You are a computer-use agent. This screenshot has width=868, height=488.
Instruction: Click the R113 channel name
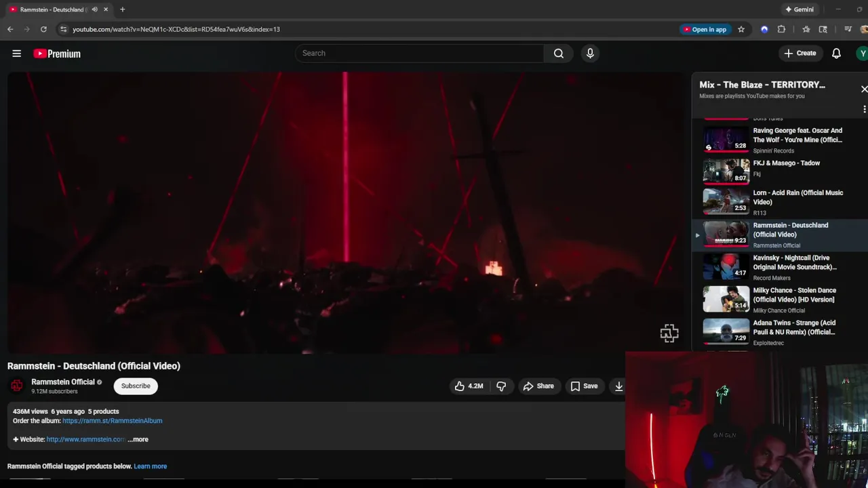point(759,213)
